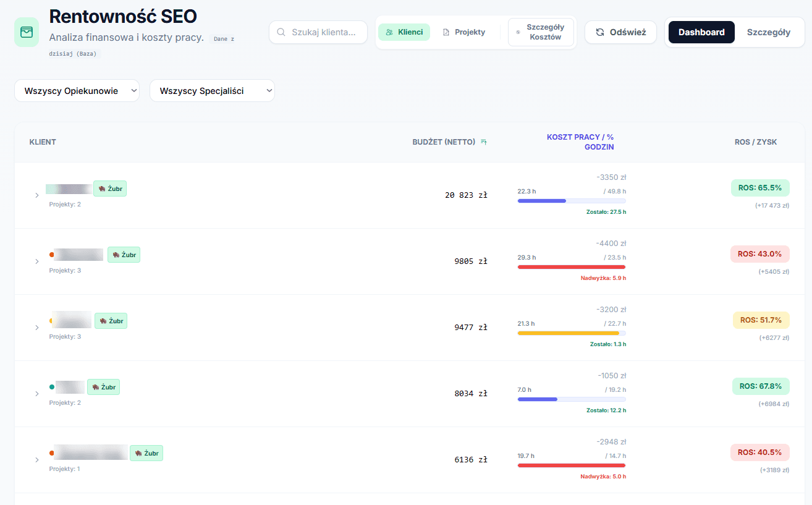
Task: Open the Projekty tab
Action: pos(464,32)
